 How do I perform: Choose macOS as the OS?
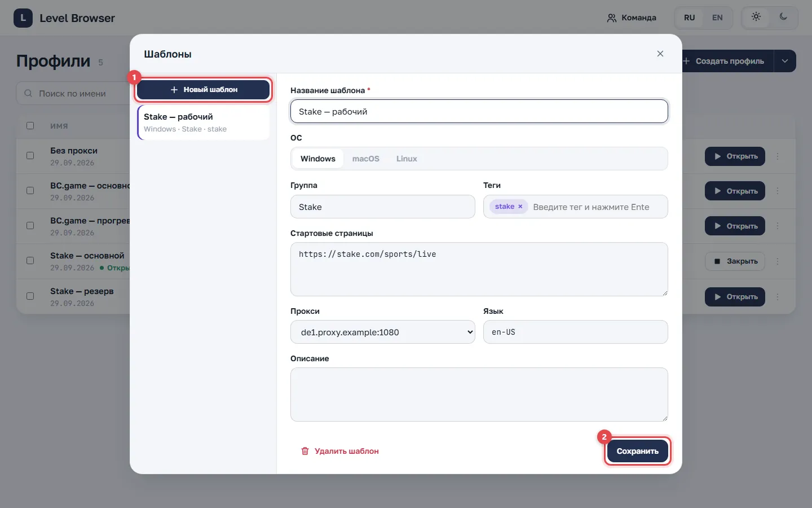(366, 159)
